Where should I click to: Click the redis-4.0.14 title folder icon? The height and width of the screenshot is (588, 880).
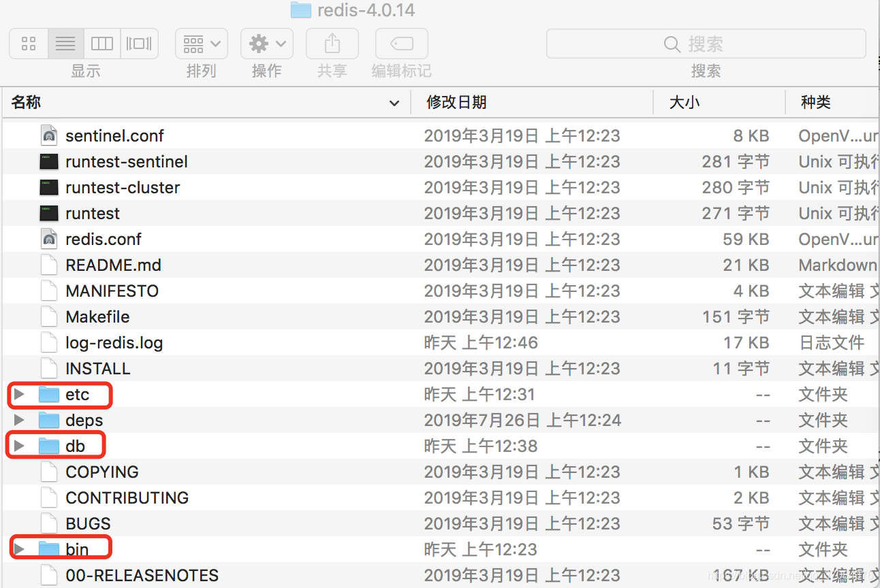click(x=300, y=10)
